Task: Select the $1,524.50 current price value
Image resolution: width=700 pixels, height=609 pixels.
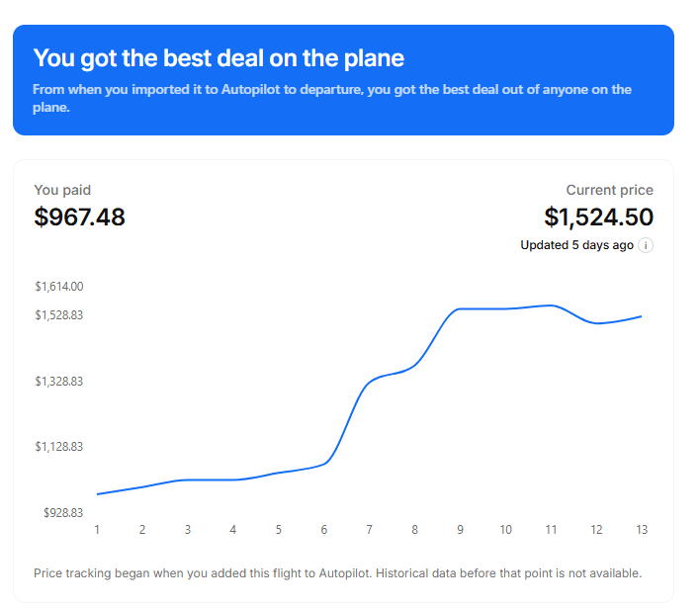Action: (598, 217)
